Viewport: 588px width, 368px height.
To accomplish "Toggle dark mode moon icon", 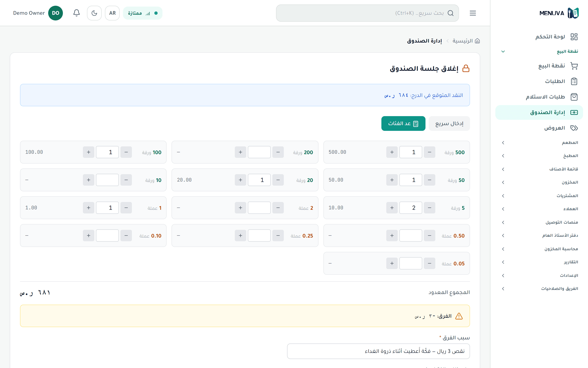I will (94, 13).
